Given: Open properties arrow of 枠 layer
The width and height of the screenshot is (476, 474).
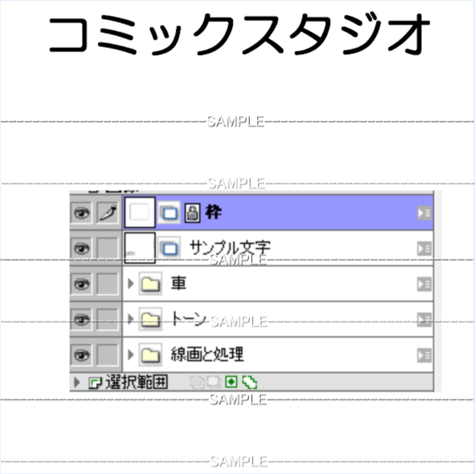Looking at the screenshot, I should (424, 213).
